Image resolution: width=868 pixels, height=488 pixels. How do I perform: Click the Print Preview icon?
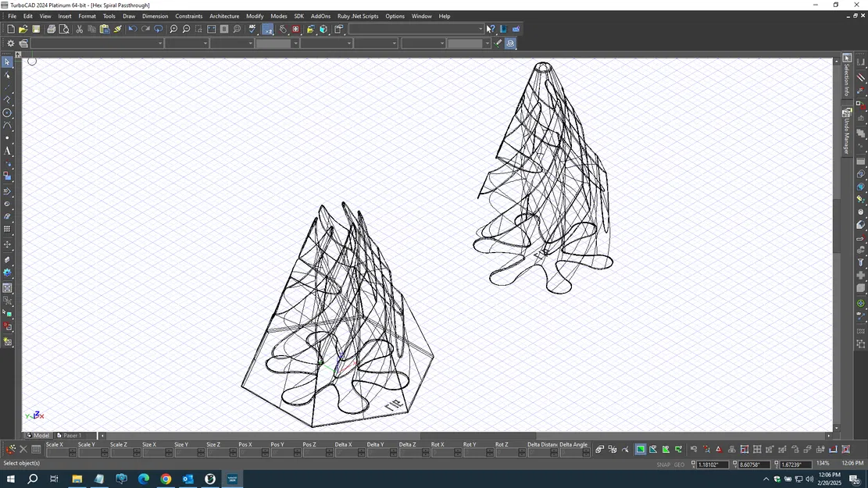click(64, 29)
